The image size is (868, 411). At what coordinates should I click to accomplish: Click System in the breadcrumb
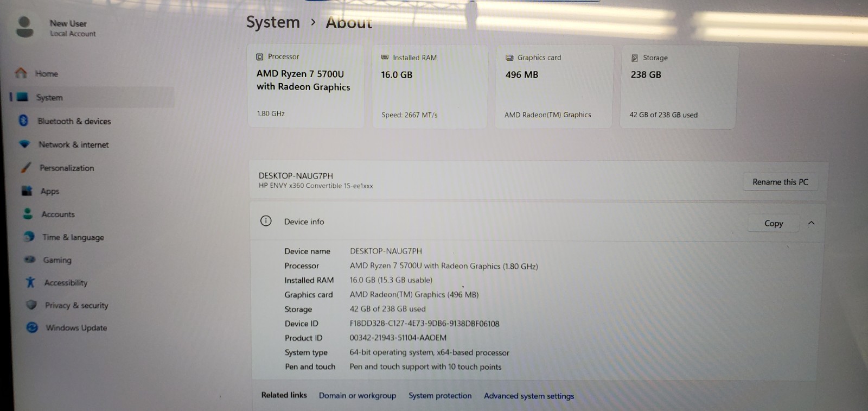[273, 22]
